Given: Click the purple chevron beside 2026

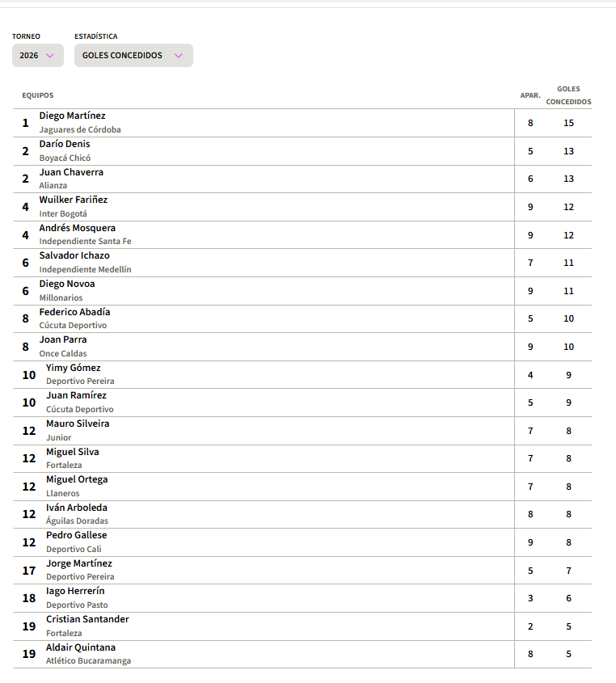Looking at the screenshot, I should (50, 56).
